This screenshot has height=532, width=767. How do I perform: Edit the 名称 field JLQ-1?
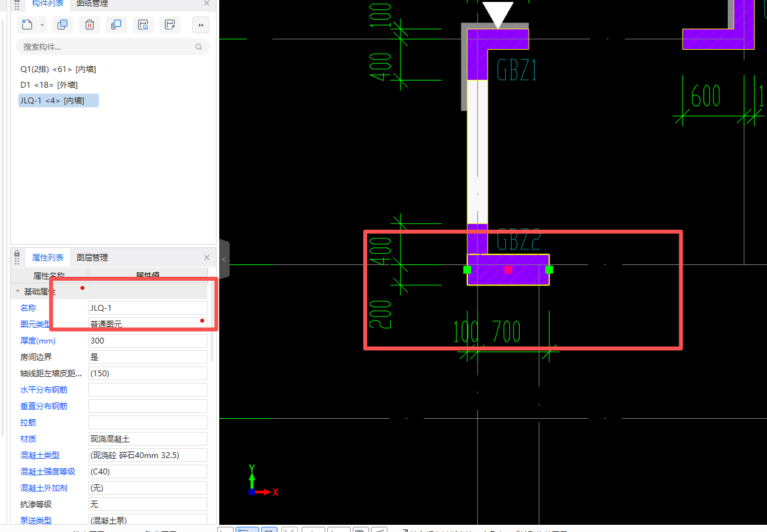coord(148,308)
